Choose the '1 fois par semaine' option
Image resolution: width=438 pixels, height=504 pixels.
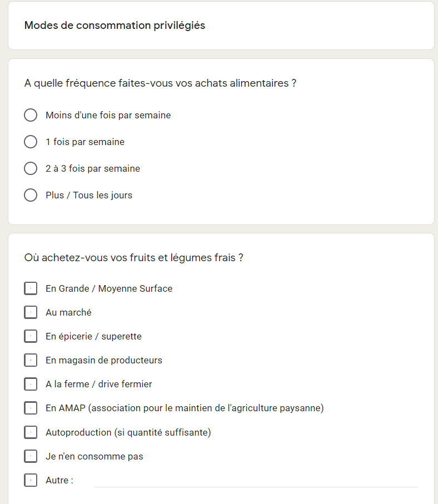[31, 142]
